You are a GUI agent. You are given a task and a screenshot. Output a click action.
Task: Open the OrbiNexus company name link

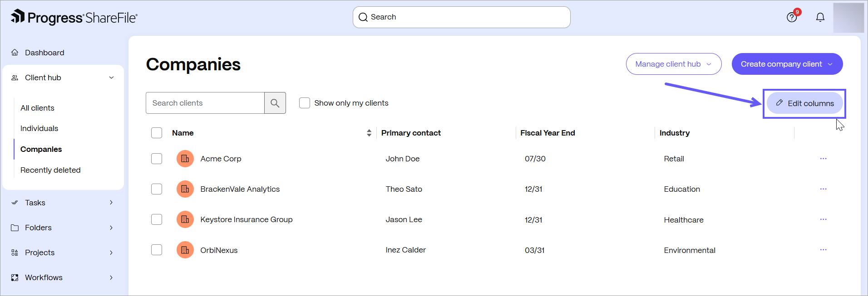[219, 250]
